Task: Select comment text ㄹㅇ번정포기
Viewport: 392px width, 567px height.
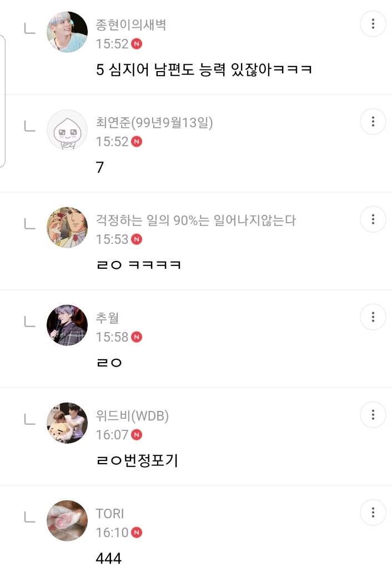Action: pyautogui.click(x=137, y=460)
